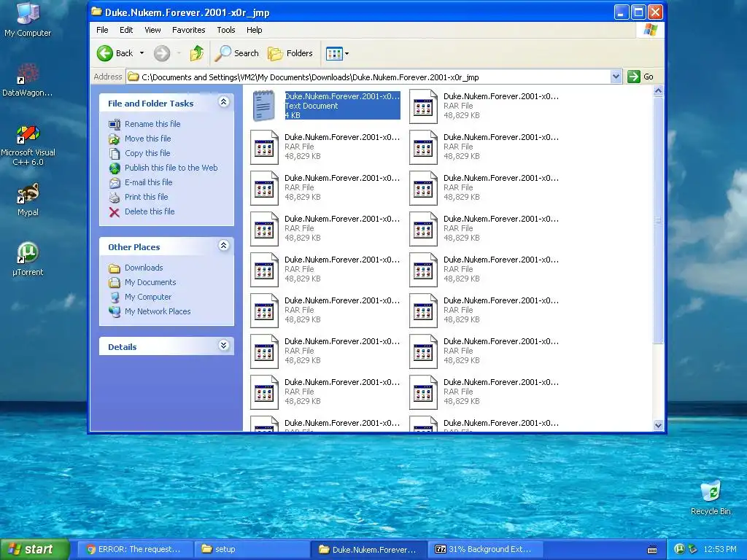Click the address path input field
The image size is (747, 560).
(368, 77)
